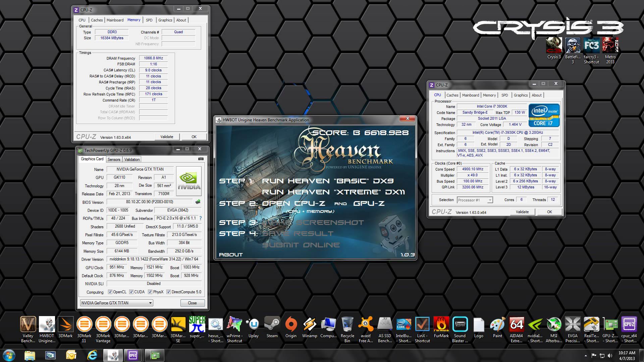Run Heaven "Basic" DX9 benchmark
The height and width of the screenshot is (362, 644).
click(x=328, y=181)
